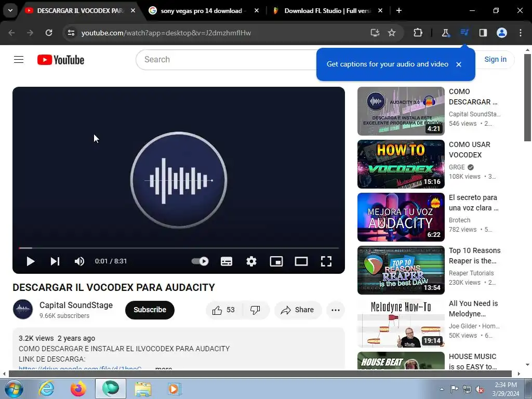Open file explorer folder on taskbar
Image resolution: width=532 pixels, height=399 pixels.
(143, 389)
